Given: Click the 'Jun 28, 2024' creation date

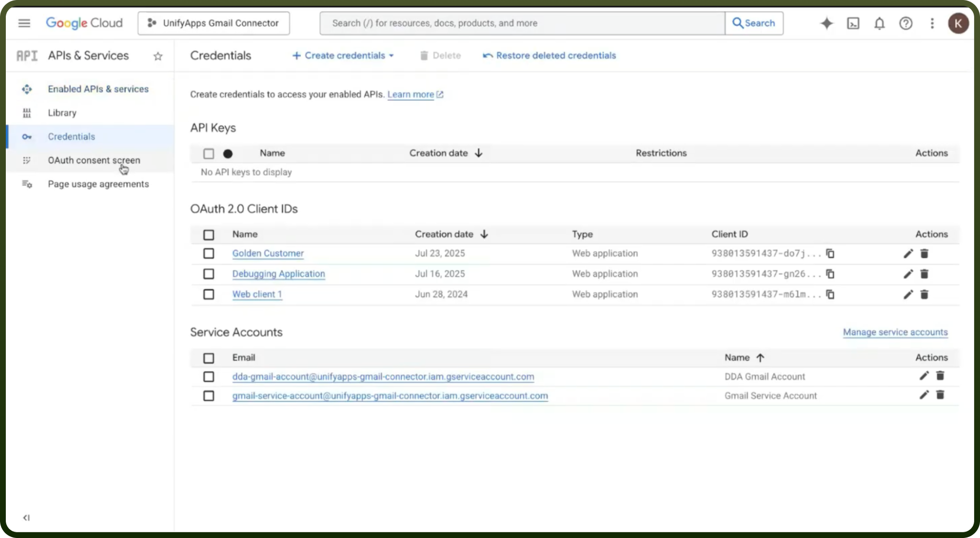Looking at the screenshot, I should [x=441, y=294].
